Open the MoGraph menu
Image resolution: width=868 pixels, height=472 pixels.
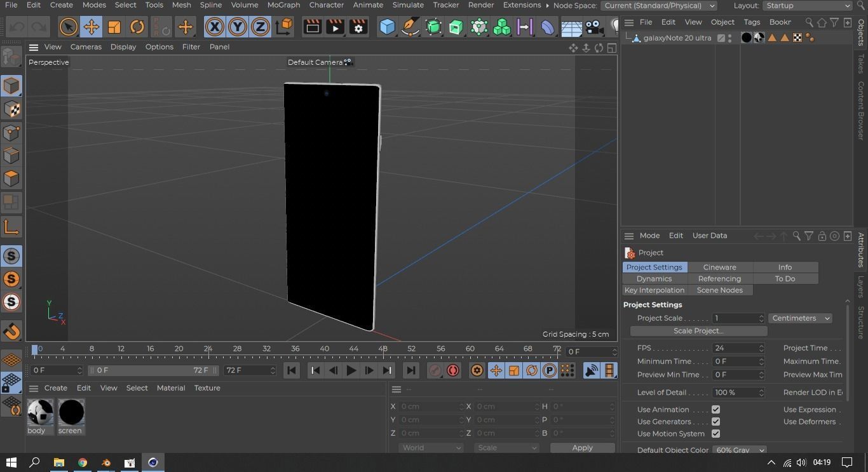pyautogui.click(x=283, y=5)
